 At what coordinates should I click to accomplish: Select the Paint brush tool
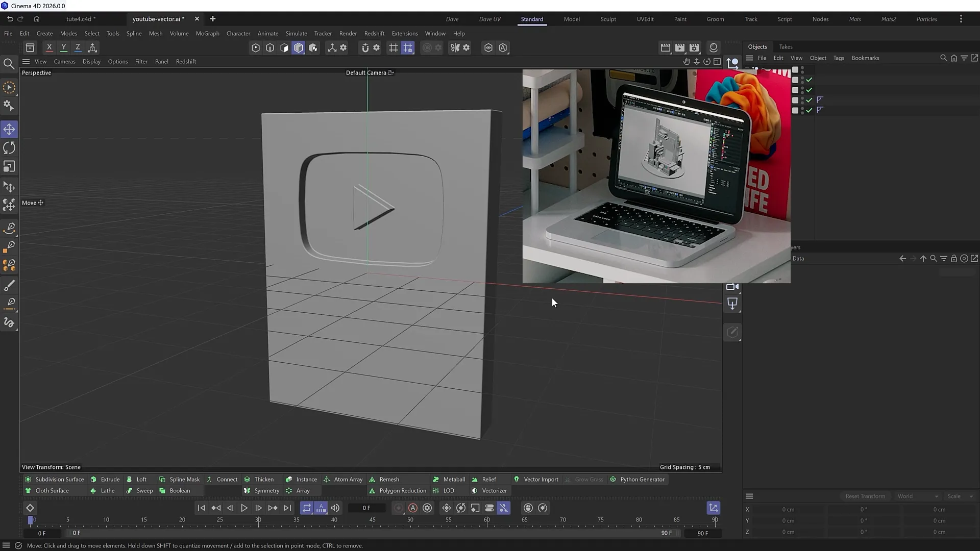(9, 285)
